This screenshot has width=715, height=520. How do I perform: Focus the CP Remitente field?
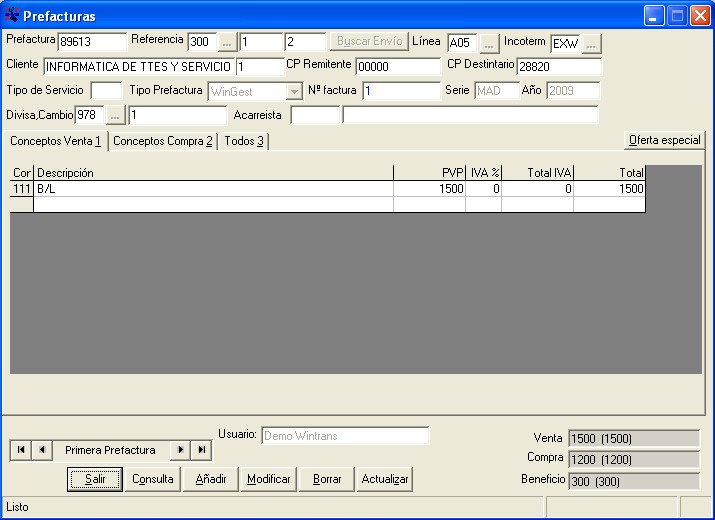(399, 67)
